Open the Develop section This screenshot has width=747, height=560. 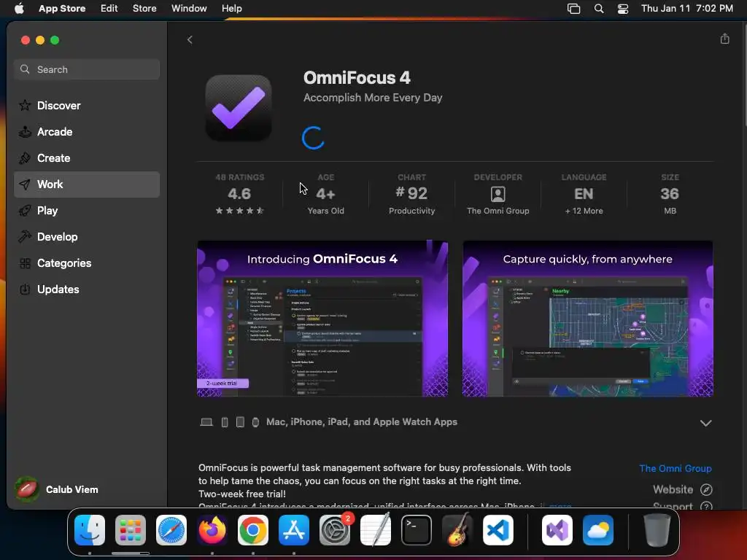[x=87, y=237]
